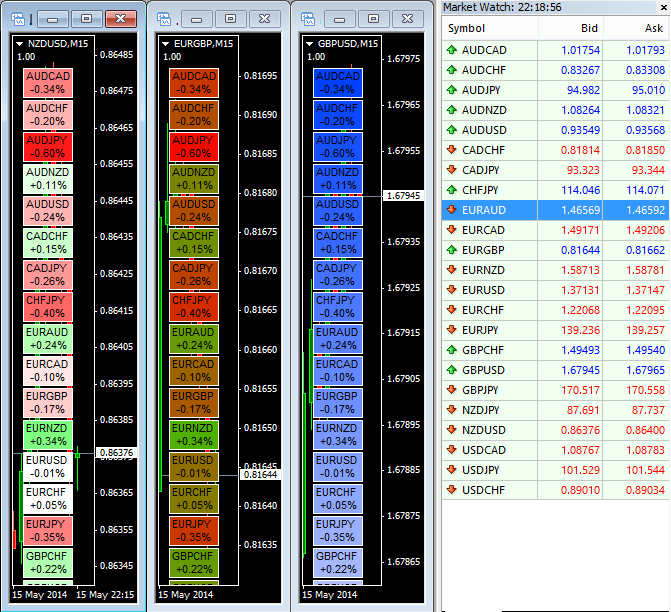Click the chart shift triangle next to GBPUSD,M15
This screenshot has width=671, height=612.
pos(308,44)
